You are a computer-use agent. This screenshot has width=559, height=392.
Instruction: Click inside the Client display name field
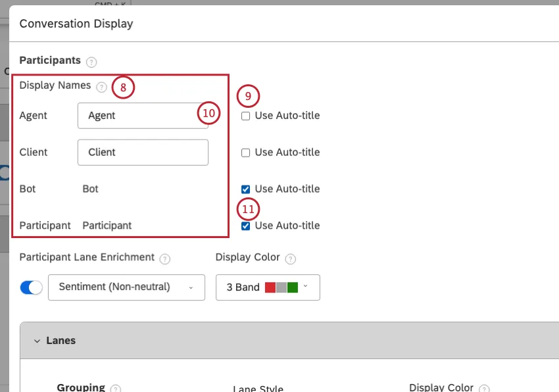(143, 152)
